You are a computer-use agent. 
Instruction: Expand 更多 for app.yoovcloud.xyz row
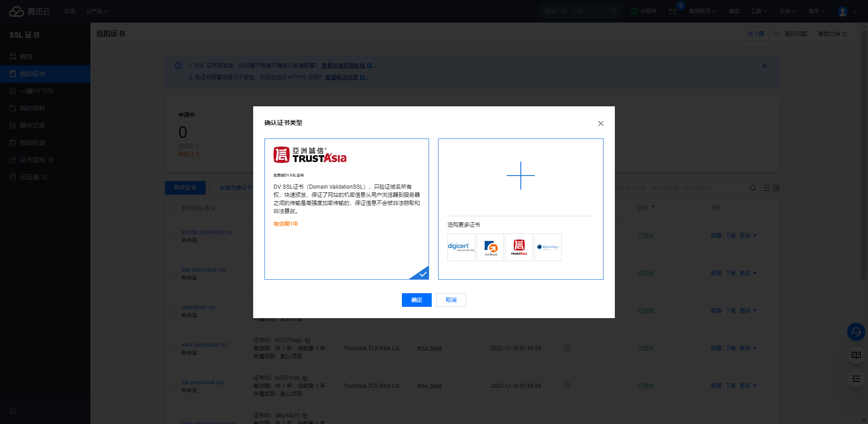(748, 273)
